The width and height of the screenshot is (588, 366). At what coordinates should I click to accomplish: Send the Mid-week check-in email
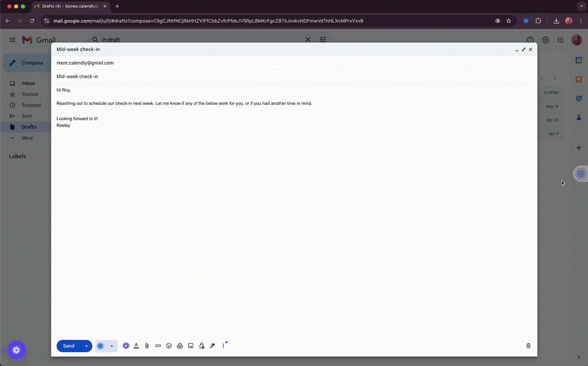coord(68,346)
